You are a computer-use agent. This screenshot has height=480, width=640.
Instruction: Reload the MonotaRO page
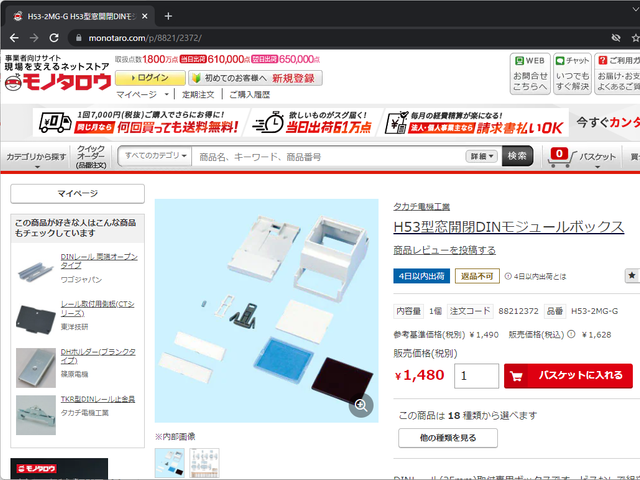coord(53,38)
